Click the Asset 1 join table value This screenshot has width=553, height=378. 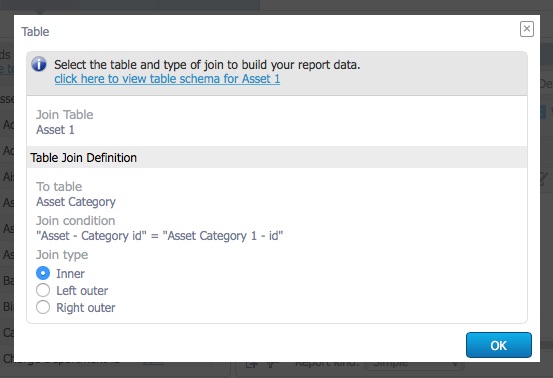(x=55, y=130)
